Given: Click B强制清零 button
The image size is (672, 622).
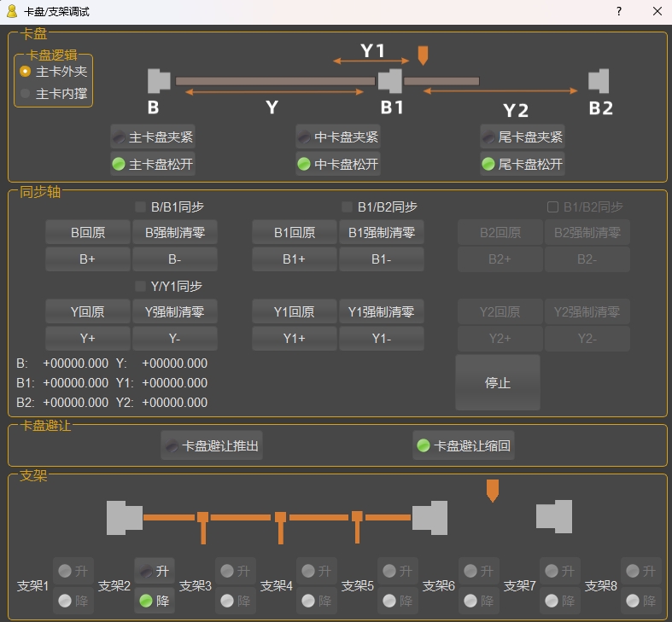Looking at the screenshot, I should pyautogui.click(x=175, y=232).
